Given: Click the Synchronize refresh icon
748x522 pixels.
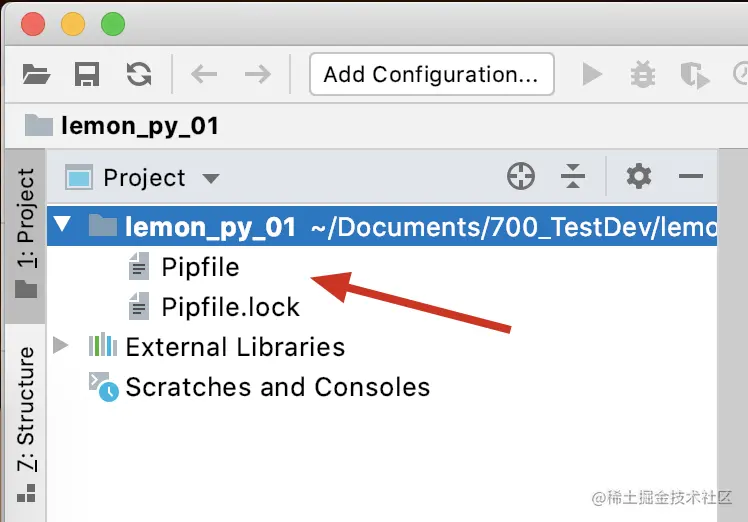Looking at the screenshot, I should pos(139,74).
